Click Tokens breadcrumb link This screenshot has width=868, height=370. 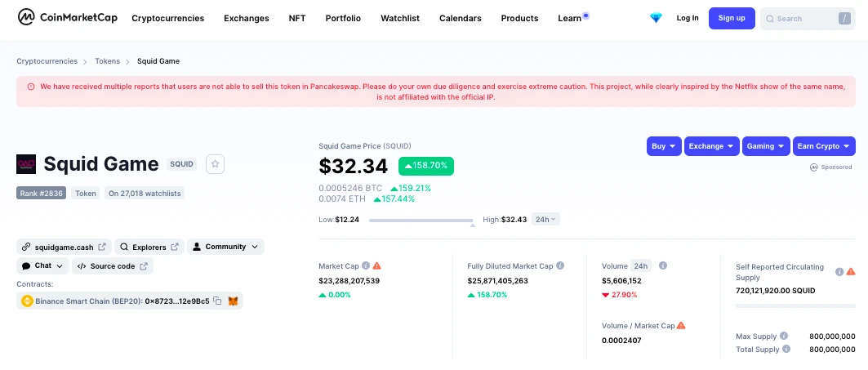pyautogui.click(x=108, y=61)
